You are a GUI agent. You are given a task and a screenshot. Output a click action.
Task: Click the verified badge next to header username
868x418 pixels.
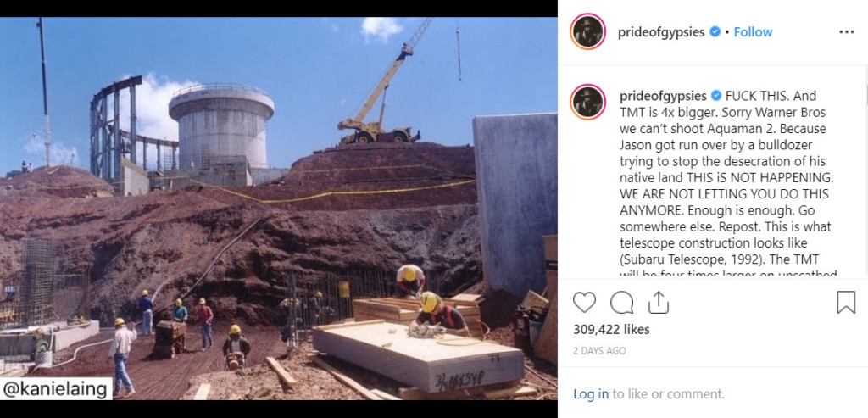(x=715, y=32)
